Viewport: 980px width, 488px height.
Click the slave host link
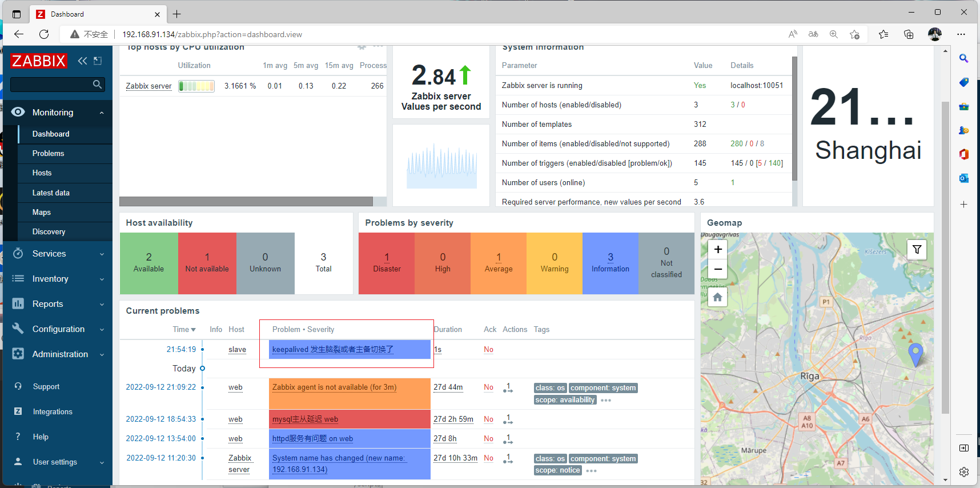(x=237, y=349)
